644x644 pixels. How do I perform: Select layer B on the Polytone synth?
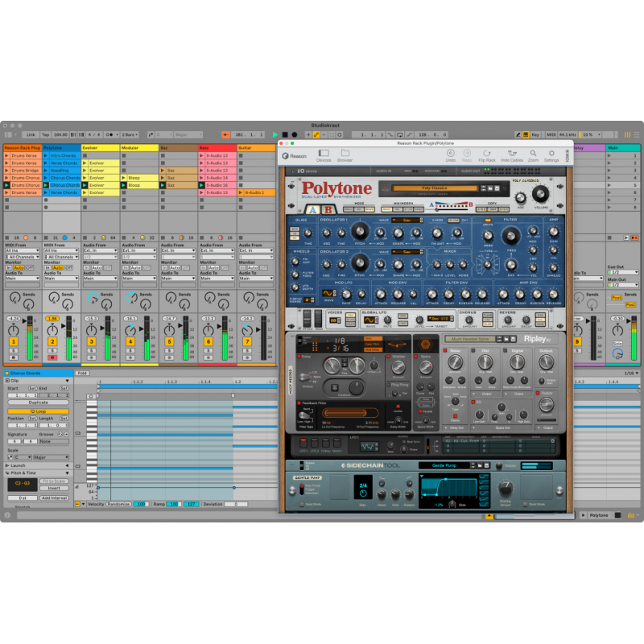(328, 209)
